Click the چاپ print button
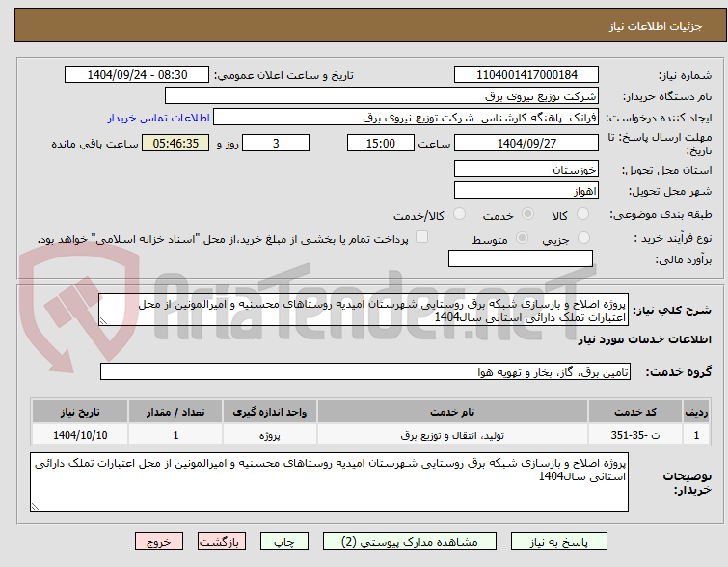This screenshot has height=567, width=728. pyautogui.click(x=284, y=542)
